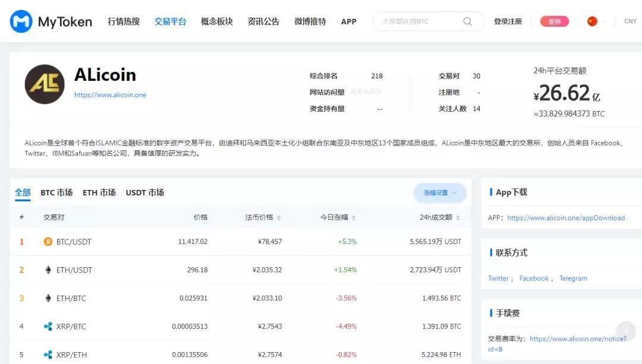642x364 pixels.
Task: Click the +5.3% change value
Action: pyautogui.click(x=347, y=242)
